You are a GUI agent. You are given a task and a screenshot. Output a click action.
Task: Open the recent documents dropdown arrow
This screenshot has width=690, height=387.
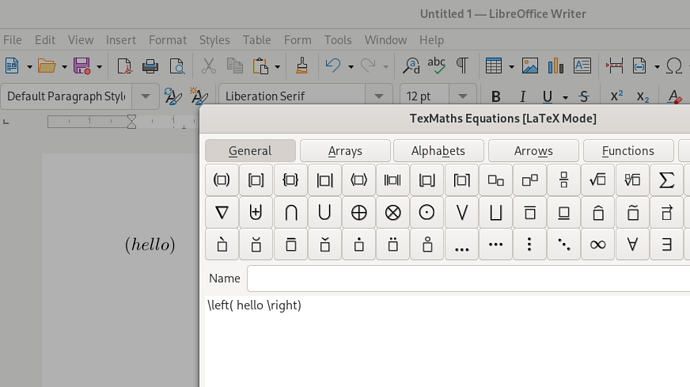click(64, 67)
